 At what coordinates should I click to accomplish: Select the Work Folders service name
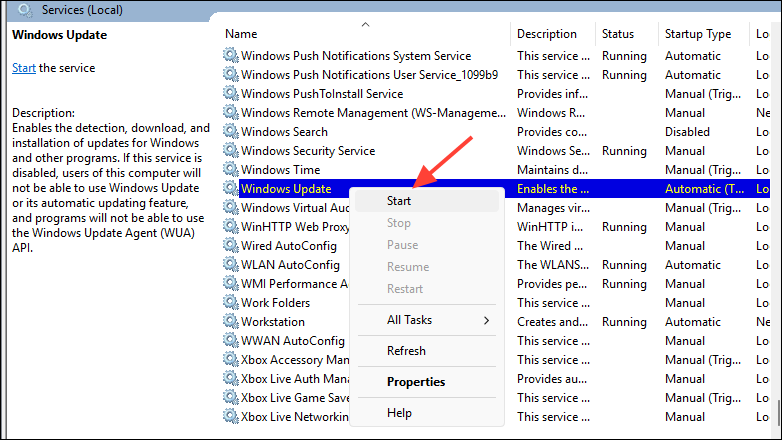(275, 302)
